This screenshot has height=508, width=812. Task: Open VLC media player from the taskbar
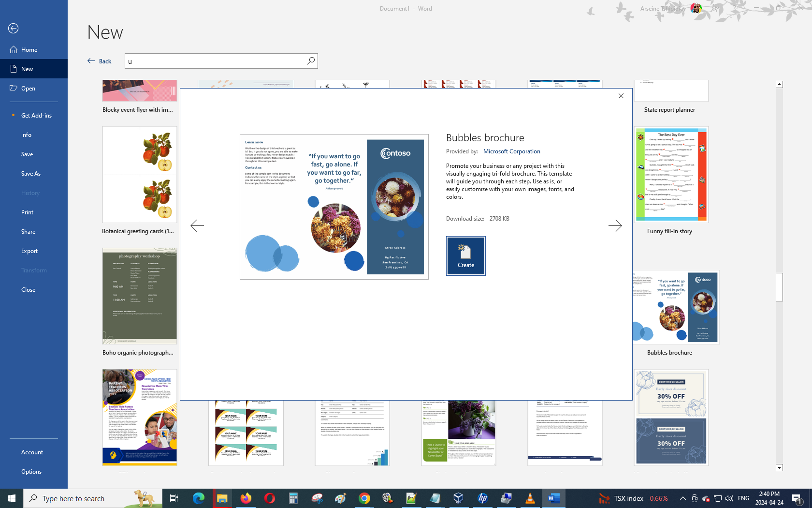[x=530, y=498]
